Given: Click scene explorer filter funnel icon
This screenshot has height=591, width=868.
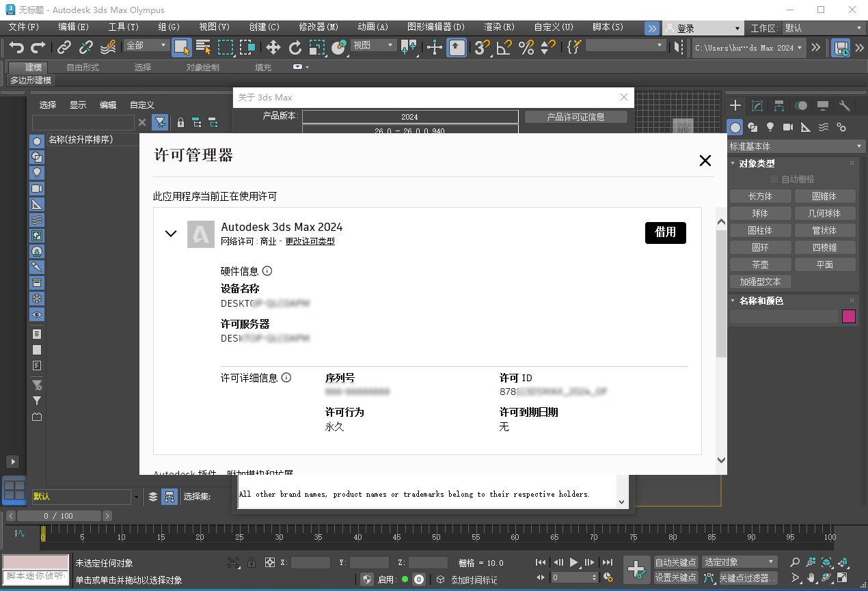Looking at the screenshot, I should [159, 123].
